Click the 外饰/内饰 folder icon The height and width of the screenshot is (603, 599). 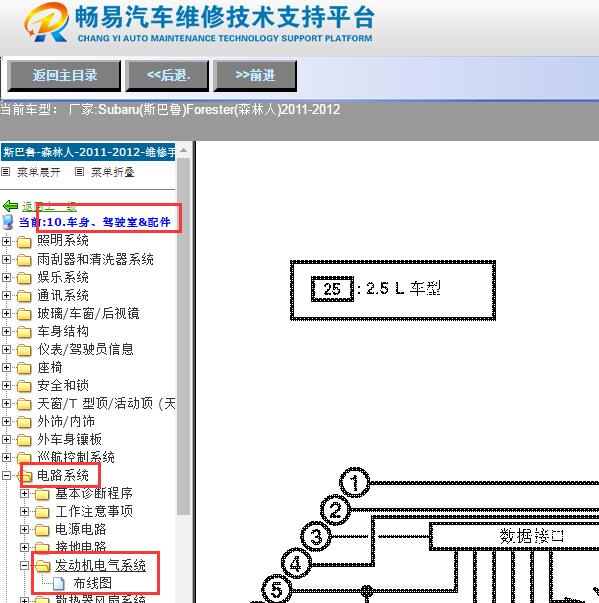[x=24, y=422]
